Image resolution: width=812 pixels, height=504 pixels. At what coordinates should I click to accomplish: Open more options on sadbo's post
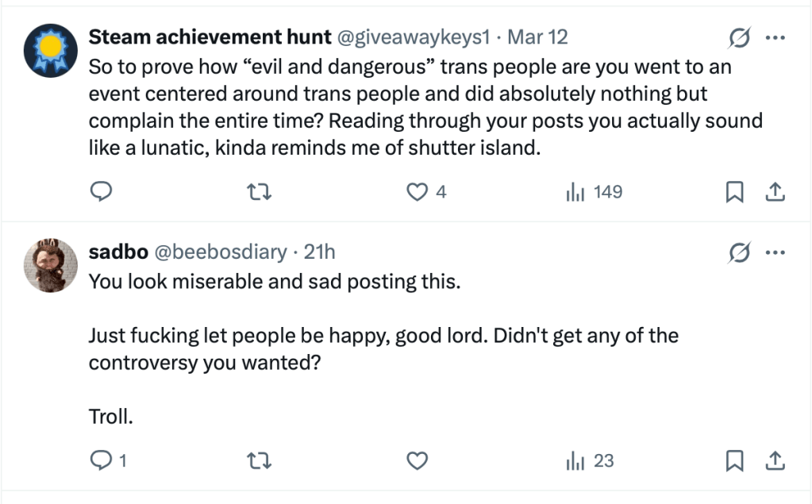tap(775, 252)
